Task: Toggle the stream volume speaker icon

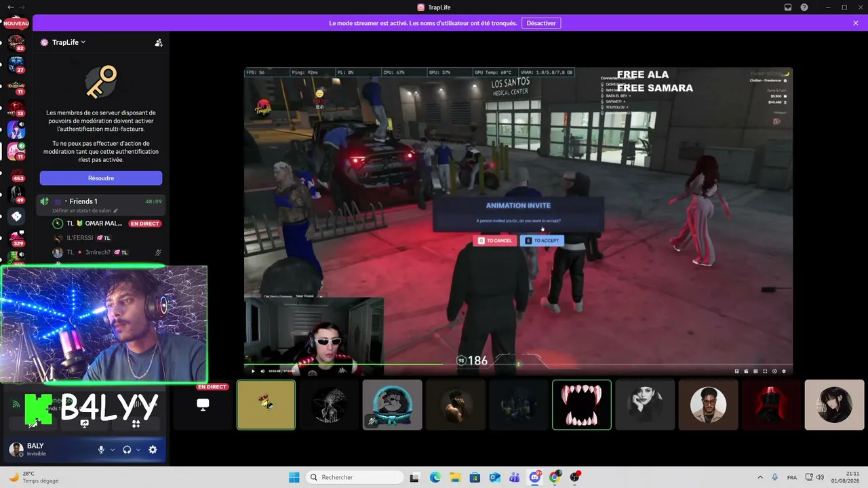Action: coord(264,371)
